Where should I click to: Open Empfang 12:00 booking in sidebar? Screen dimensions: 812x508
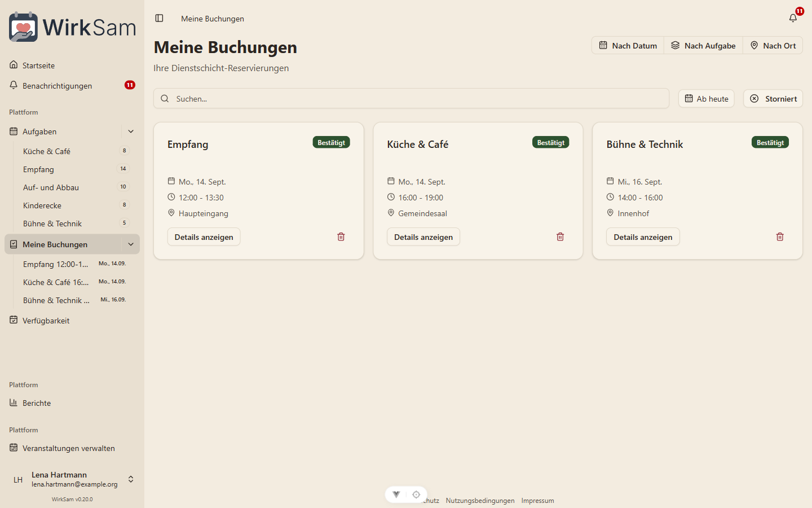[x=77, y=264]
